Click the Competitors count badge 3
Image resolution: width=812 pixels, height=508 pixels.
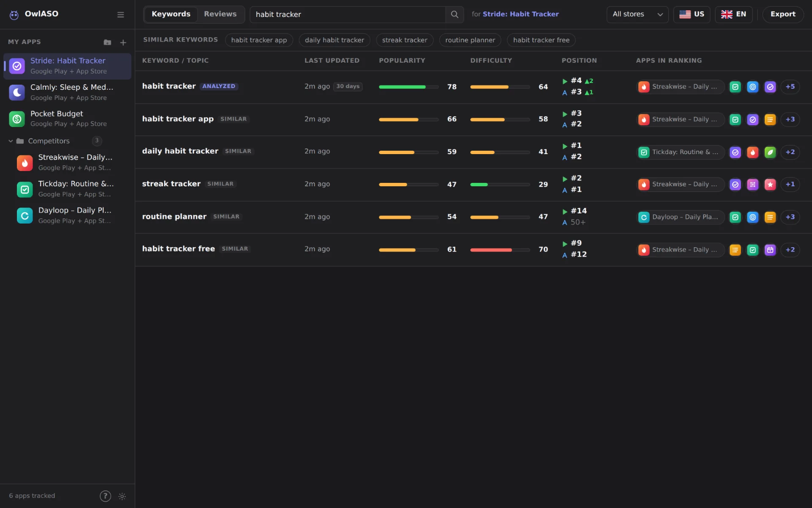click(97, 141)
